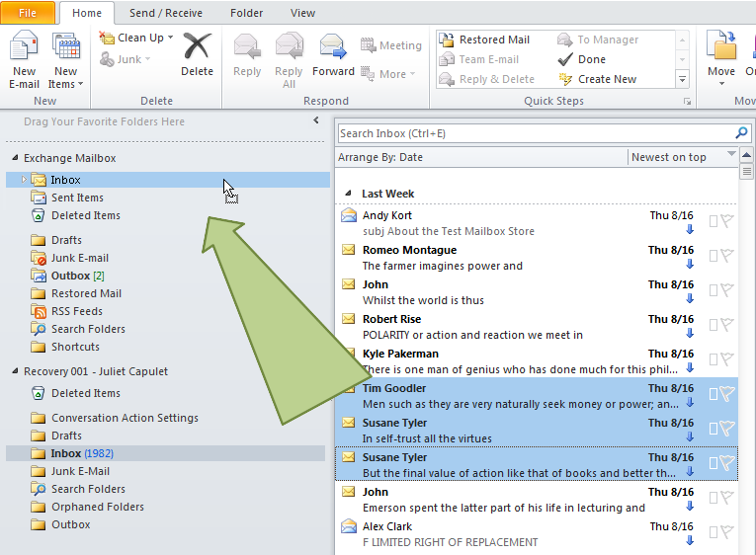The height and width of the screenshot is (555, 756).
Task: Open Quick Steps dialog launcher
Action: tap(687, 102)
